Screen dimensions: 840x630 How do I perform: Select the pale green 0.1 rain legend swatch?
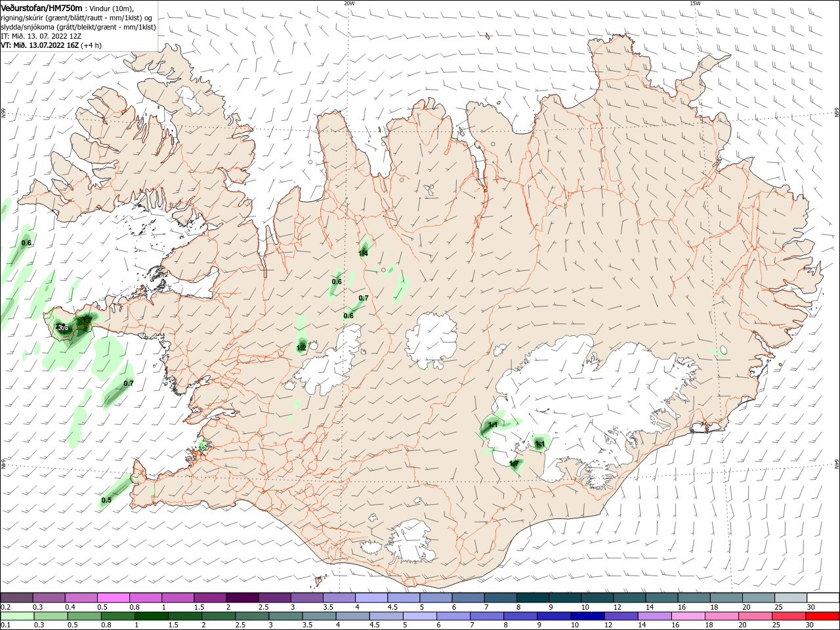click(x=16, y=616)
